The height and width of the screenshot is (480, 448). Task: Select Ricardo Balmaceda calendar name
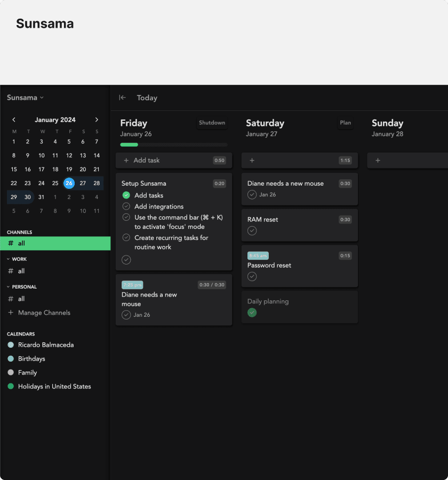pos(46,345)
